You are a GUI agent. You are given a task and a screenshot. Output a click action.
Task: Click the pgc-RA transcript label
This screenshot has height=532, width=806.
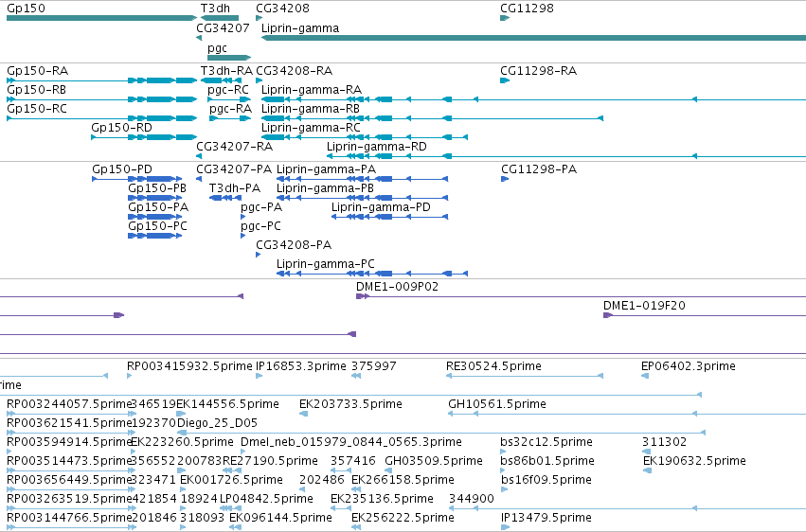point(231,109)
